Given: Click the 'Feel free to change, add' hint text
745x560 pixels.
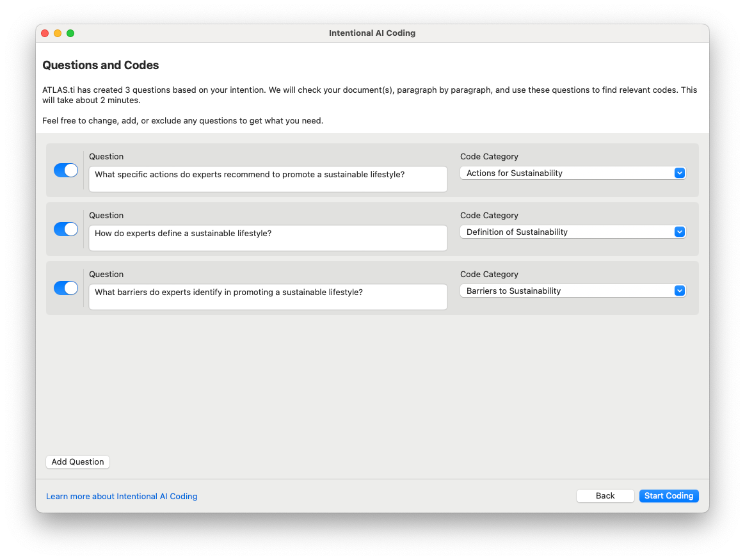Looking at the screenshot, I should pyautogui.click(x=182, y=121).
